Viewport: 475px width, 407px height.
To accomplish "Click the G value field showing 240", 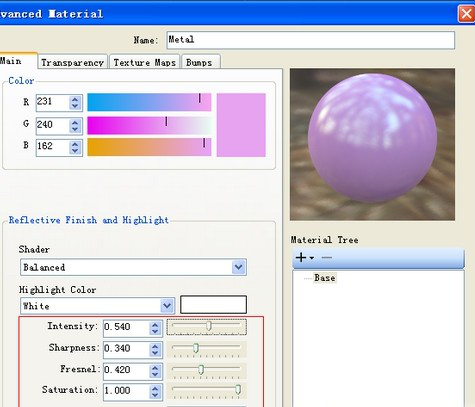I will (53, 126).
